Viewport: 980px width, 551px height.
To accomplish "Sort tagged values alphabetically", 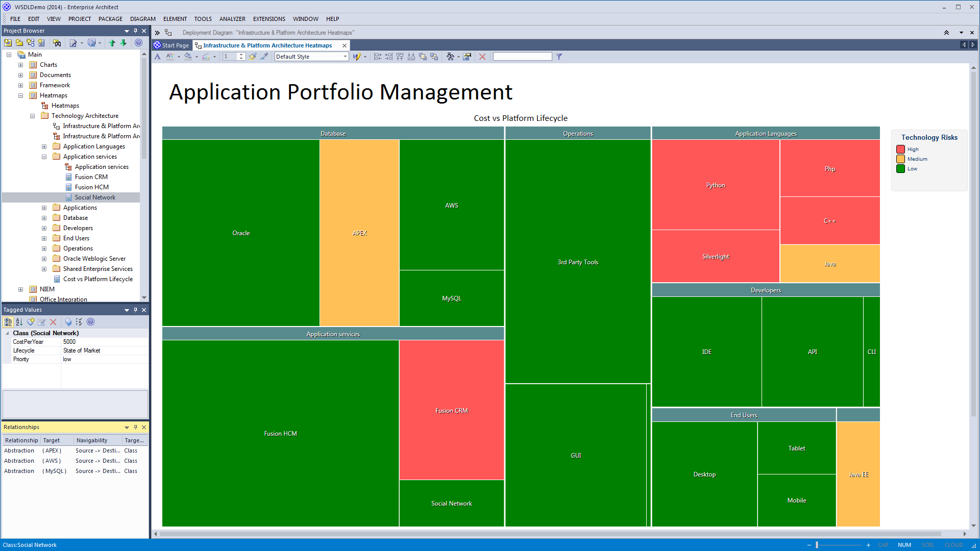I will [x=19, y=322].
